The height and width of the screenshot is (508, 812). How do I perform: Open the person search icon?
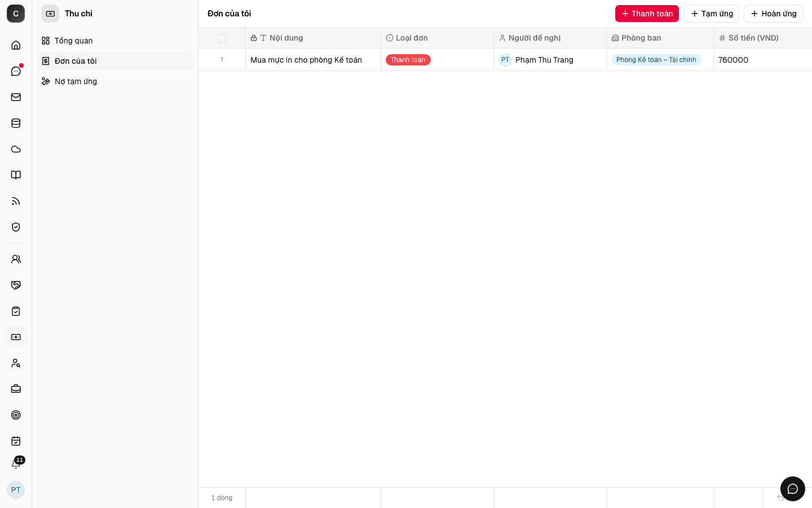tap(16, 363)
